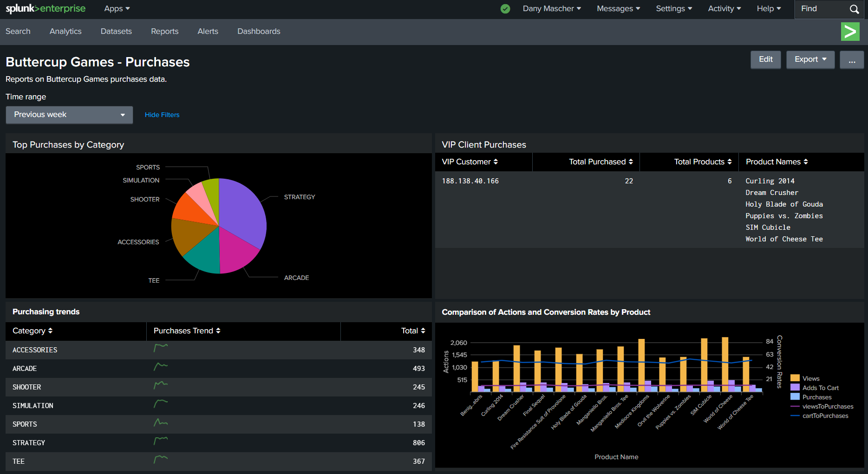Sort by Total Purchased column
The image size is (868, 474).
[x=601, y=162]
